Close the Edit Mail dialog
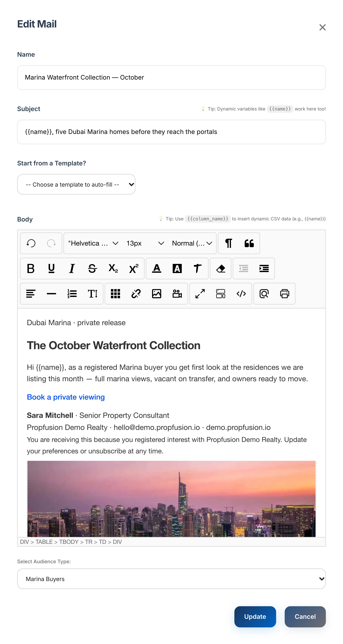Screen dimensions: 343x644 pos(323,27)
